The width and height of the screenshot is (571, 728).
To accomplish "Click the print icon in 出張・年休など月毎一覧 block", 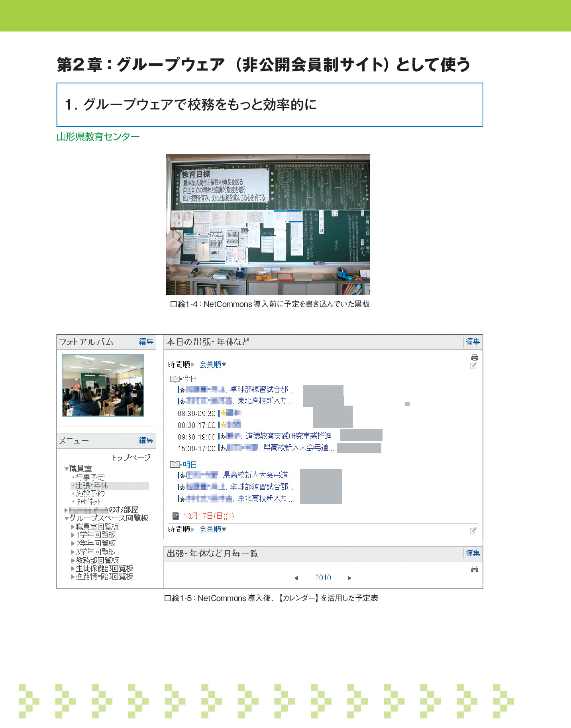I will point(474,569).
